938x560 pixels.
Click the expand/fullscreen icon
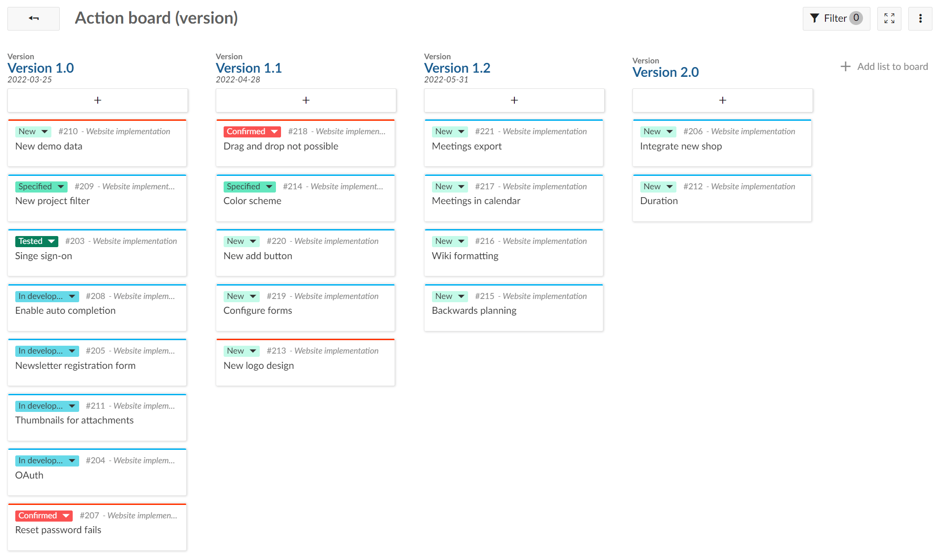[x=889, y=18]
